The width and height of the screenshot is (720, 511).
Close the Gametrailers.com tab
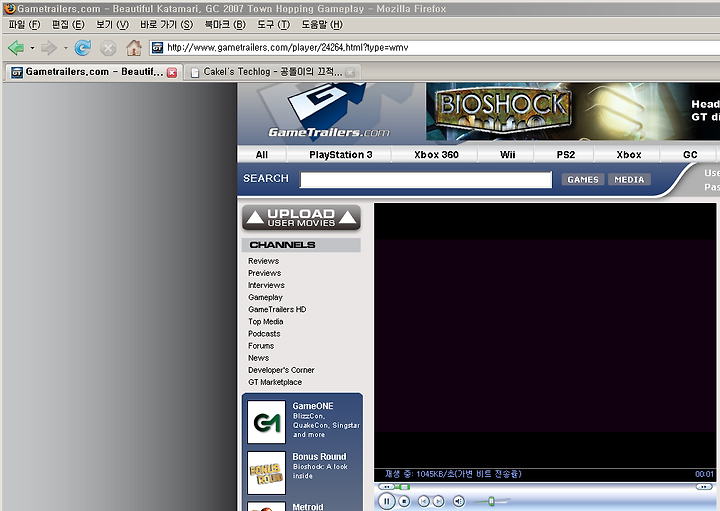[x=172, y=73]
